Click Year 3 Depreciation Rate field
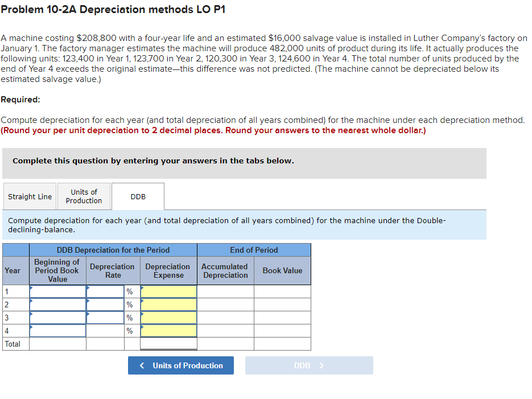This screenshot has height=399, width=532. [x=105, y=318]
